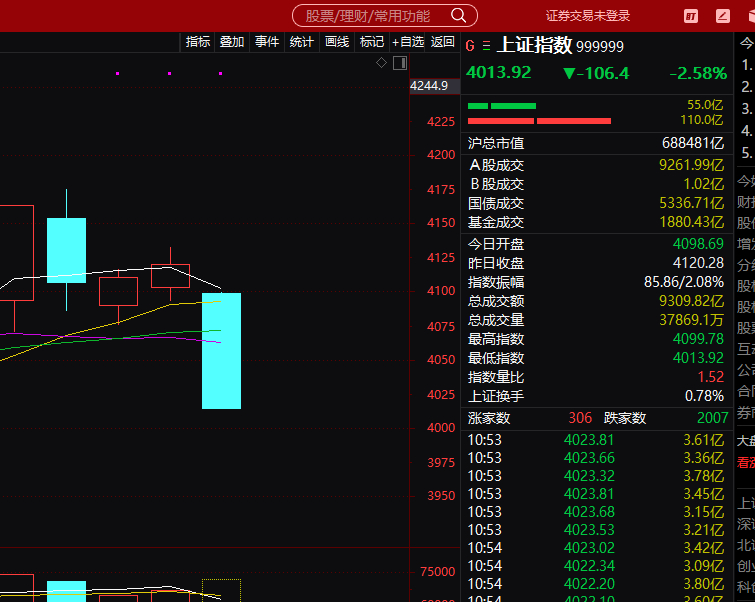
Task: Click the 10:54 tick priced 4022.34
Action: (x=596, y=566)
